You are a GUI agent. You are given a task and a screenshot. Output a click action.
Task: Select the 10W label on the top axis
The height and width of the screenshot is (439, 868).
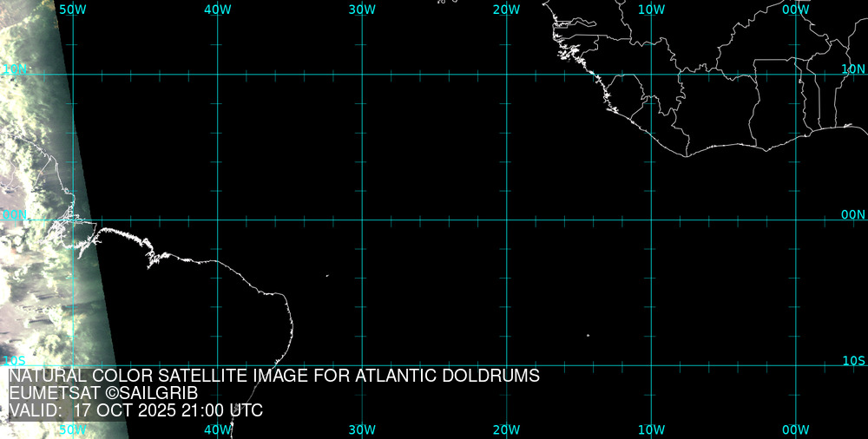pos(651,9)
